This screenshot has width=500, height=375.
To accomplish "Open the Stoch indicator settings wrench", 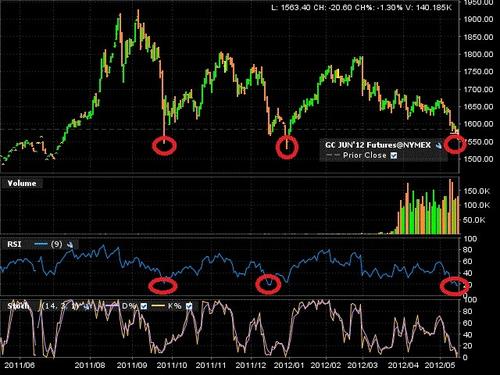I will pos(87,306).
